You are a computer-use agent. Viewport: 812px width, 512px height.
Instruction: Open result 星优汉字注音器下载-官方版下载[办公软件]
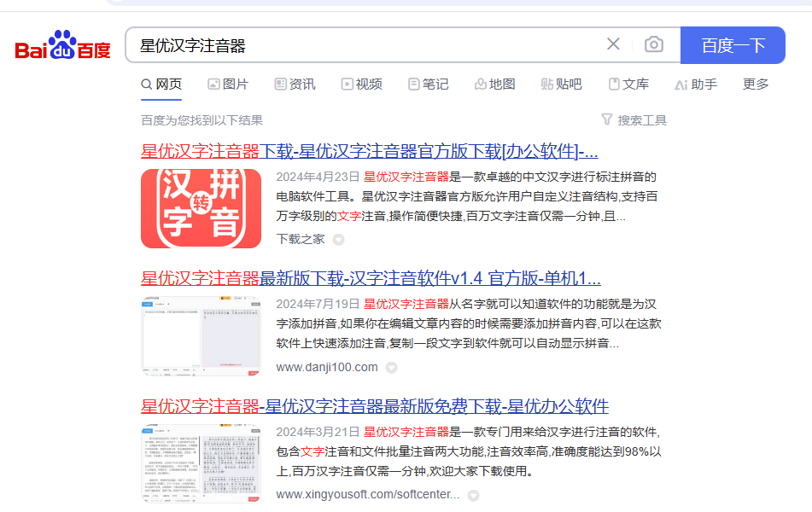click(x=369, y=151)
